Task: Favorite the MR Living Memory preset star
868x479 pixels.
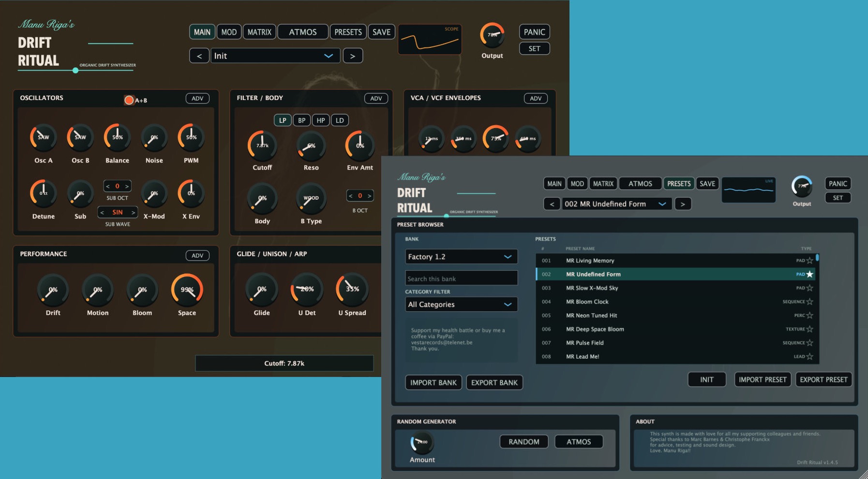Action: tap(809, 261)
